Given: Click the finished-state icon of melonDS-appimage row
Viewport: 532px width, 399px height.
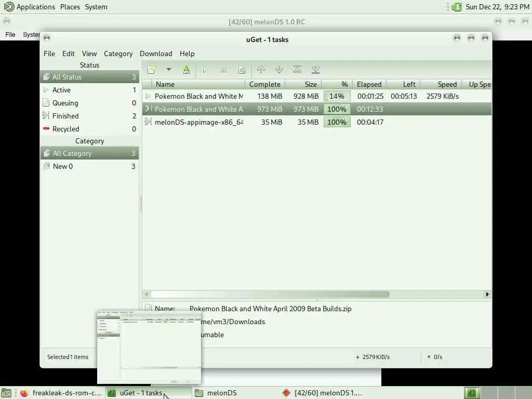Looking at the screenshot, I should tap(148, 122).
